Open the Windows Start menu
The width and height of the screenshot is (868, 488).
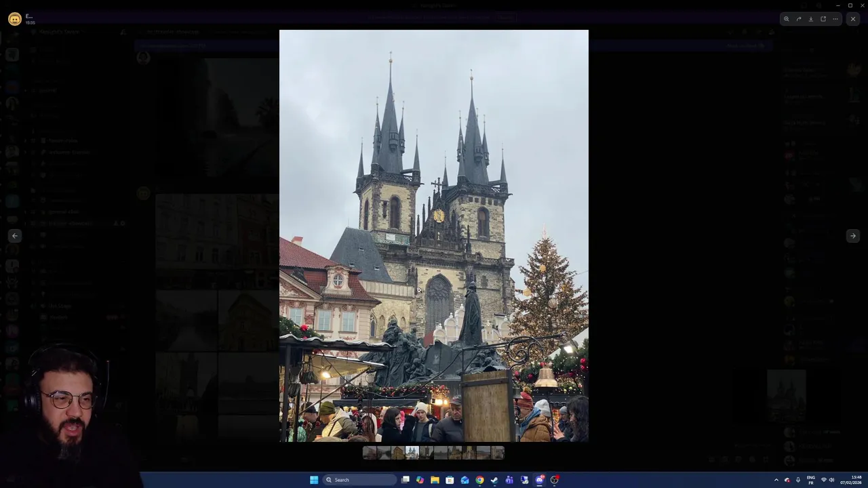tap(314, 480)
